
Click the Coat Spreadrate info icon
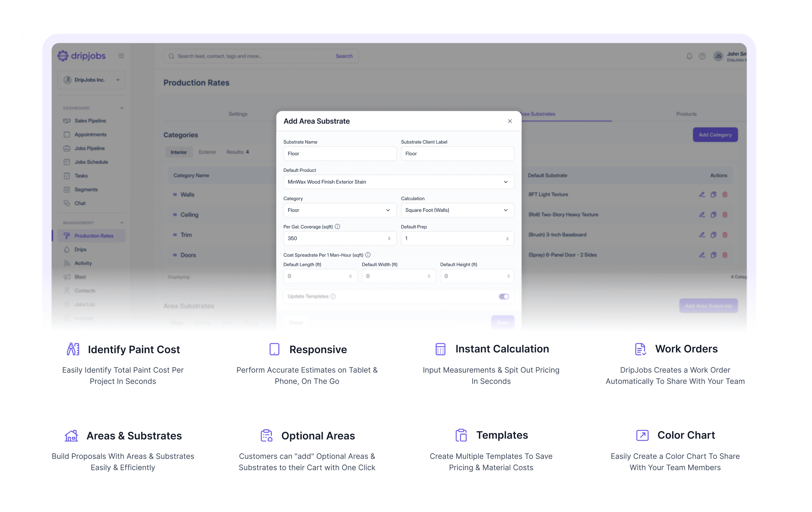click(x=368, y=255)
